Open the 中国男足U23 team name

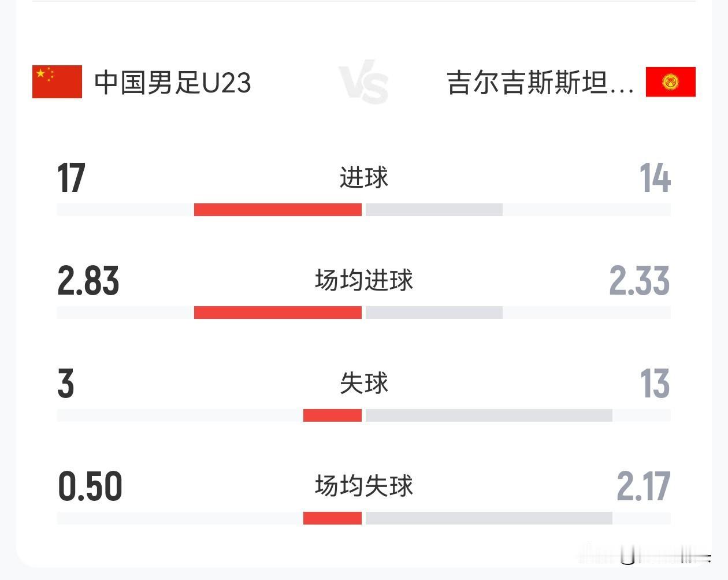coord(172,82)
